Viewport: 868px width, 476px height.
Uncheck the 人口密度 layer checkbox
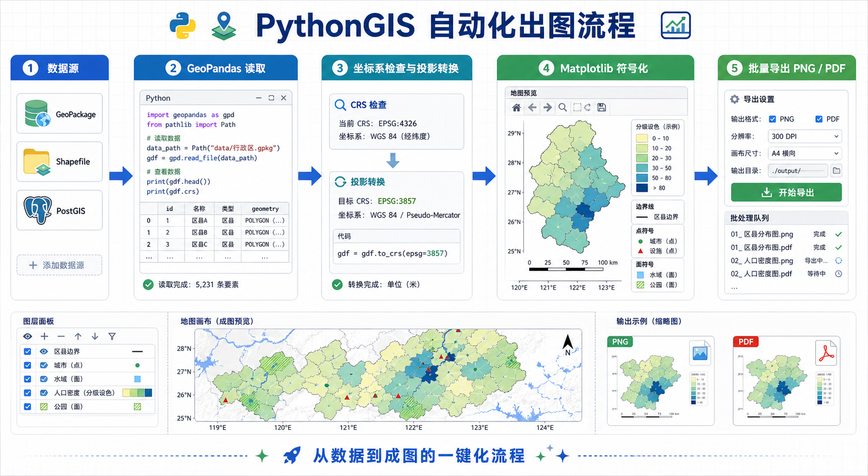tap(28, 393)
